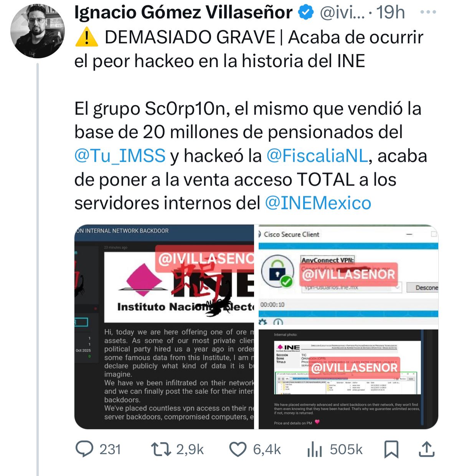Open Ignacio Gómez Villaseñor's profile picture
The height and width of the screenshot is (476, 449).
[37, 31]
